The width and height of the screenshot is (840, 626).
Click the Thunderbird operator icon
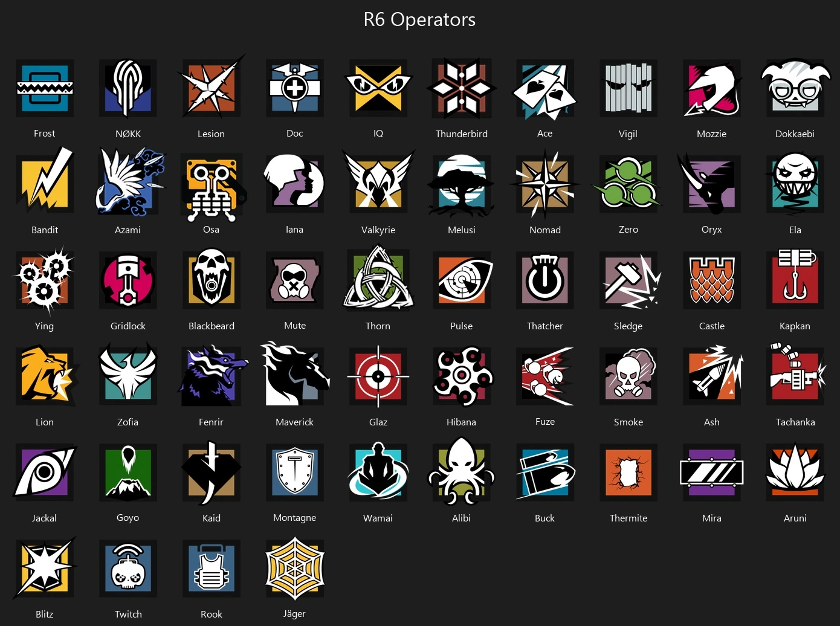462,88
